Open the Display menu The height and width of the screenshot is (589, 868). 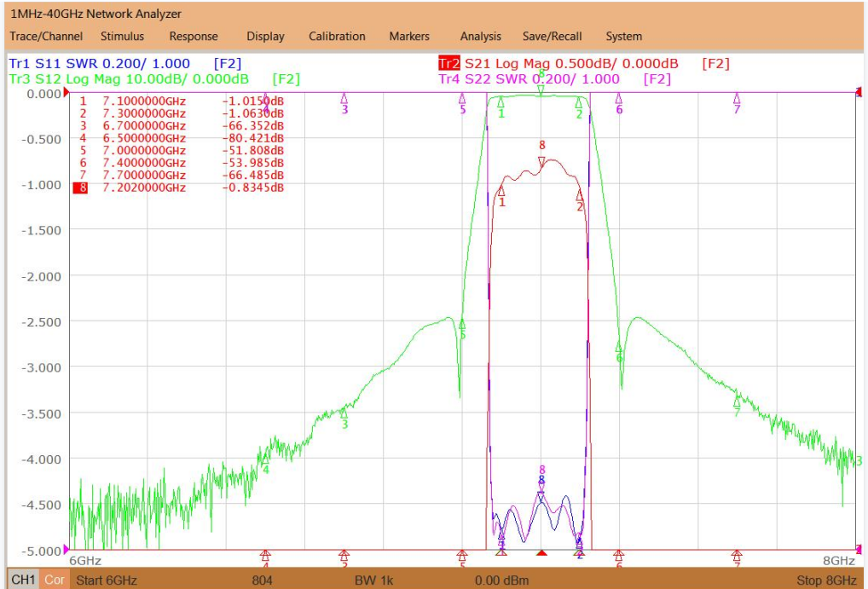click(265, 37)
